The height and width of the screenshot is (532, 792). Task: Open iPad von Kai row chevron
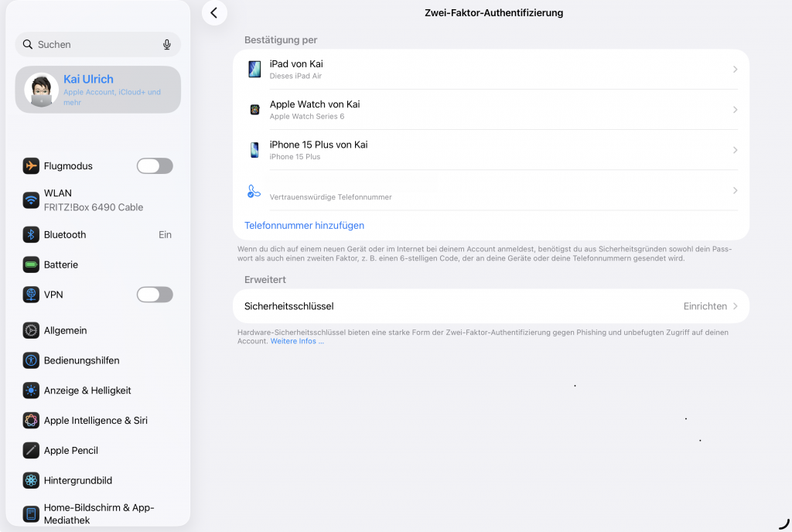(x=735, y=70)
